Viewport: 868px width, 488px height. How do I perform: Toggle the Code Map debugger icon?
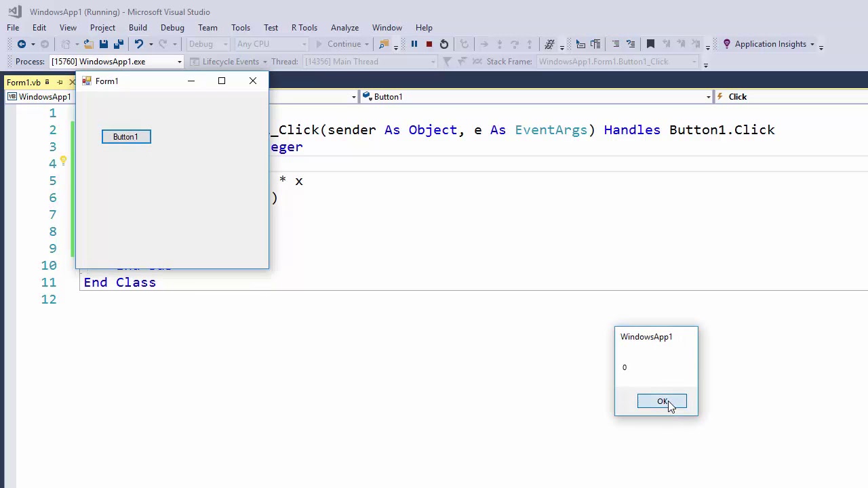pos(549,44)
